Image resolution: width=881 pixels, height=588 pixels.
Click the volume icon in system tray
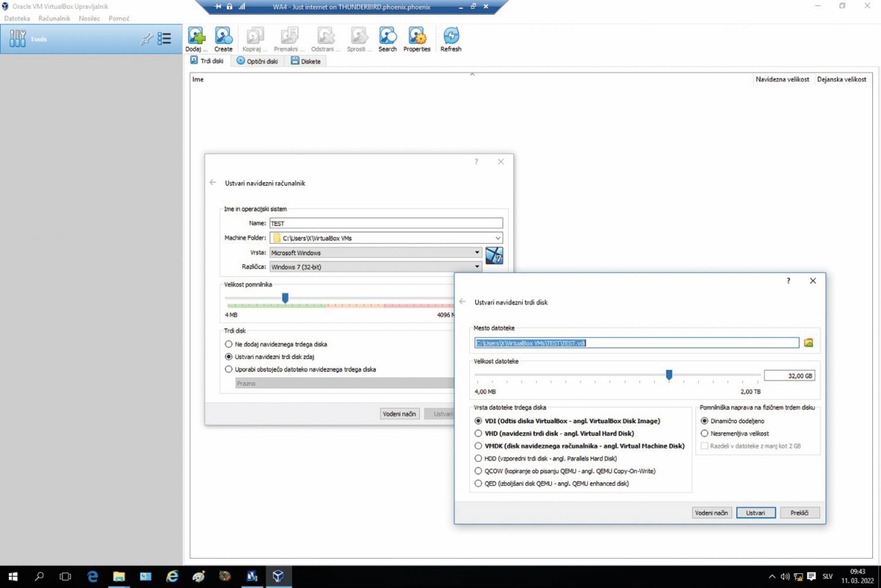click(784, 576)
